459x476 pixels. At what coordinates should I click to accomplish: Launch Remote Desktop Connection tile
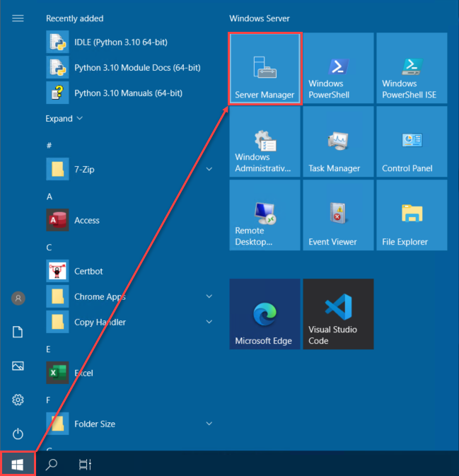tap(265, 215)
